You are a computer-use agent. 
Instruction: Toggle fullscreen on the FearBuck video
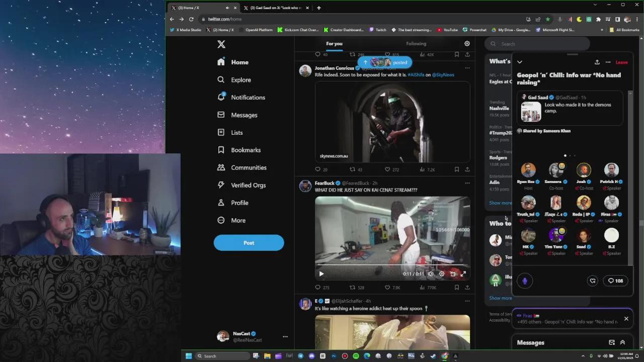(x=463, y=274)
